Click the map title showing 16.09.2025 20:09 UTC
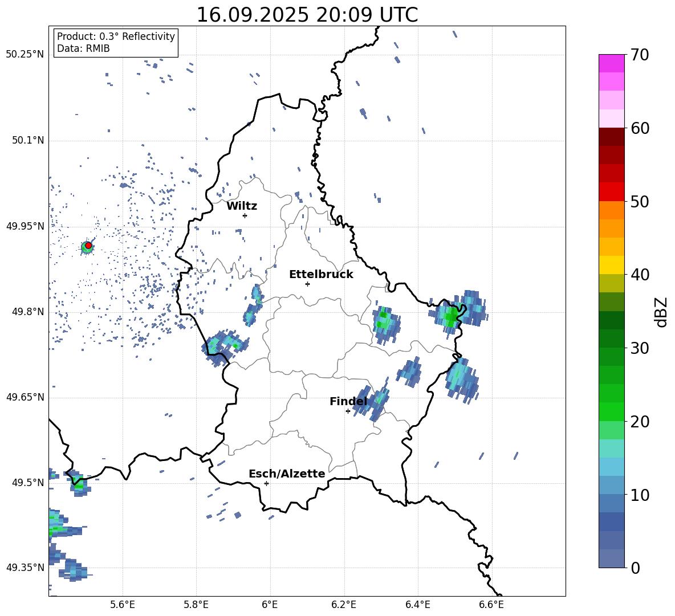 pos(307,15)
